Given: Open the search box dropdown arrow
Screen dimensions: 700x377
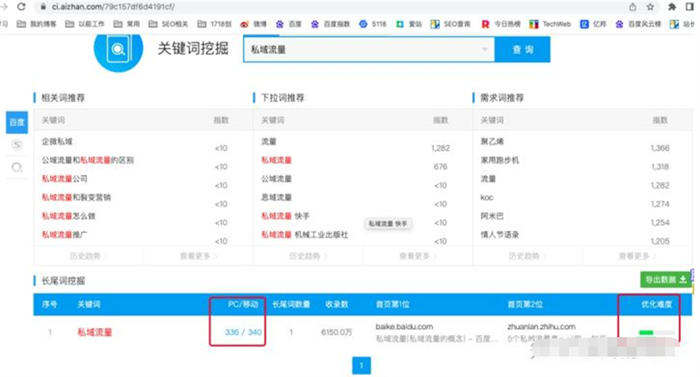Looking at the screenshot, I should [x=484, y=49].
